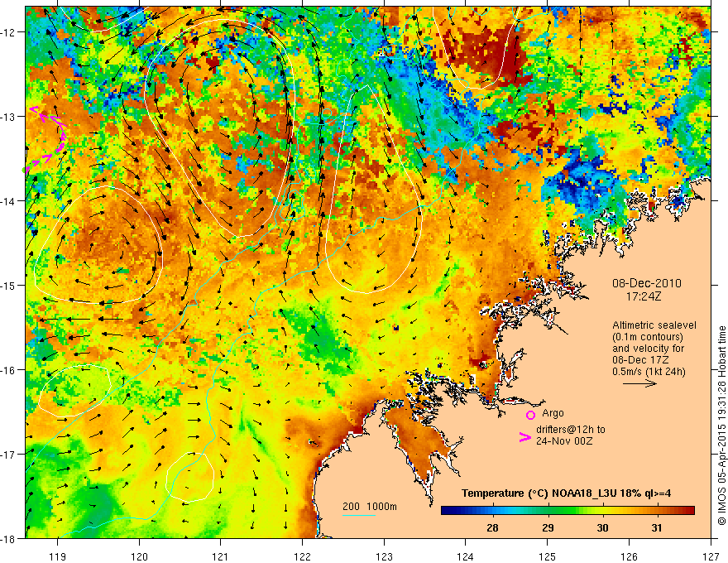728x563 pixels.
Task: Click longitude axis label 120
Action: (x=139, y=556)
